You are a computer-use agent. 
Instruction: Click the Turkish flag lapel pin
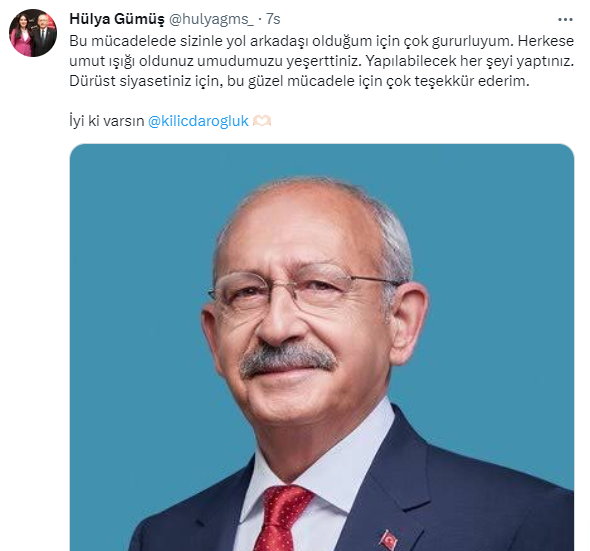coord(388,540)
